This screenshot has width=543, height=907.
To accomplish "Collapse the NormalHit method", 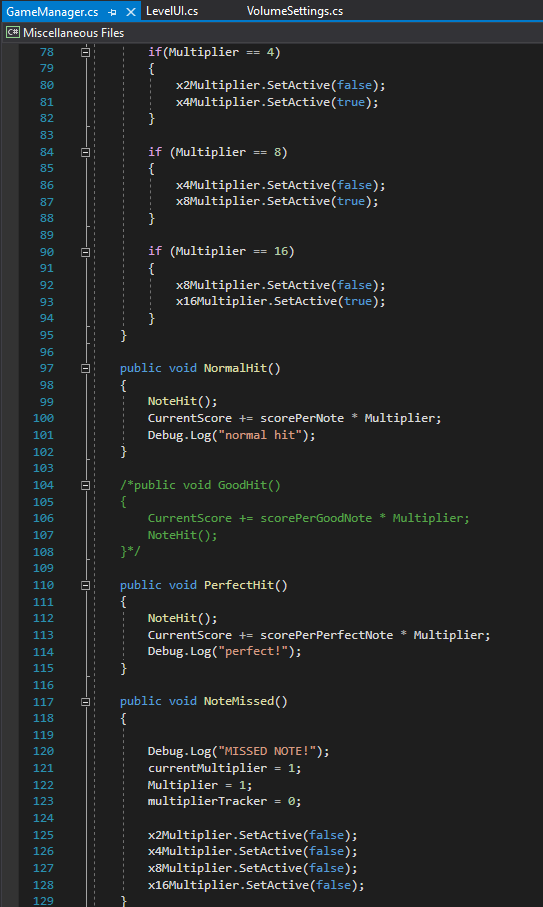I will (86, 368).
